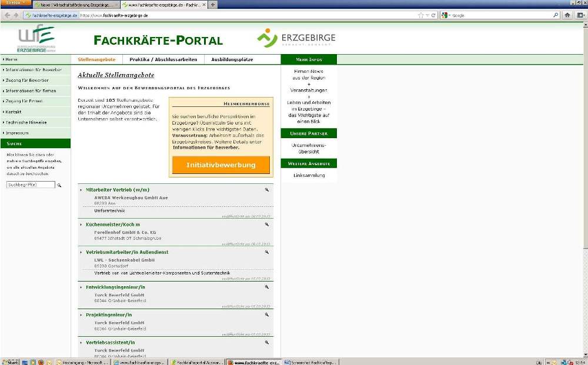Open the Firefox application menu button
This screenshot has width=588, height=365.
15,3
